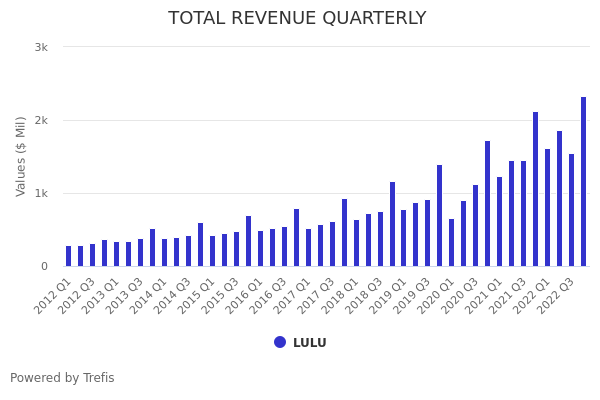The image size is (600, 400).
Task: Select the 2020 Q1 revenue bar
Action: tap(452, 243)
